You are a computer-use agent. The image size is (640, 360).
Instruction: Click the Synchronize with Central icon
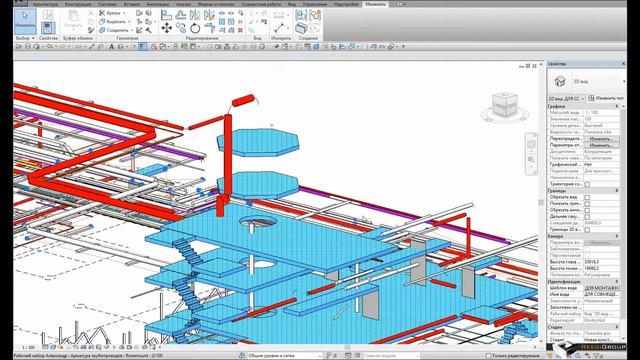click(37, 47)
